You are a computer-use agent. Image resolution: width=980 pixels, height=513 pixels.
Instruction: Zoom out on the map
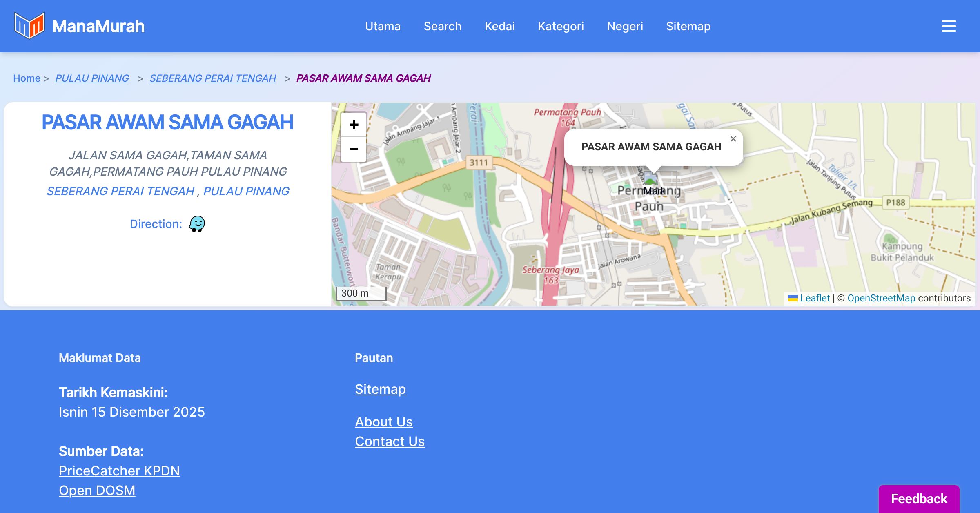354,149
